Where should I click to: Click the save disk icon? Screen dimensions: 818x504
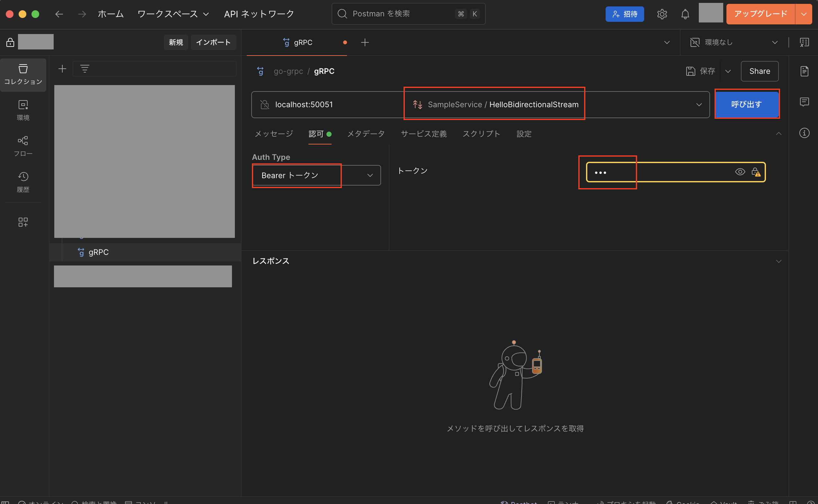pos(690,71)
